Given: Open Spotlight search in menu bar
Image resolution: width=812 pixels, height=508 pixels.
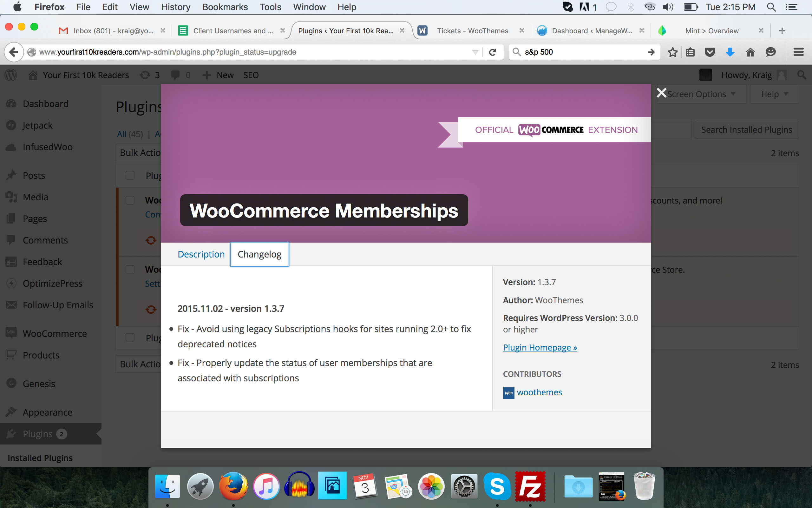Looking at the screenshot, I should coord(771,7).
